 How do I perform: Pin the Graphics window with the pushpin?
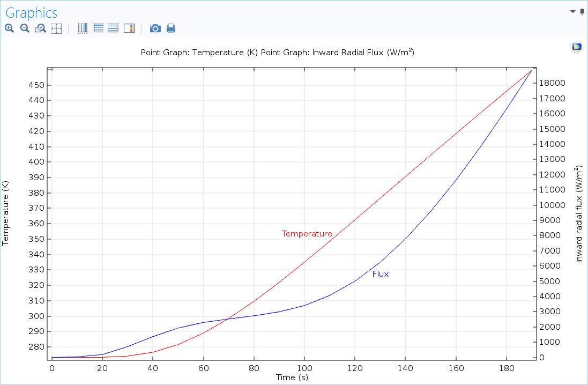point(582,12)
